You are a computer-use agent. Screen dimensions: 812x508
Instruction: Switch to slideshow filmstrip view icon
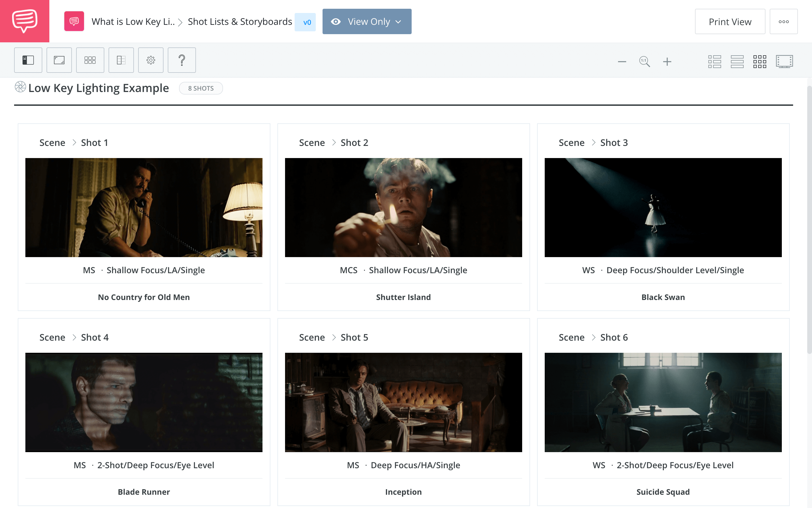(784, 62)
